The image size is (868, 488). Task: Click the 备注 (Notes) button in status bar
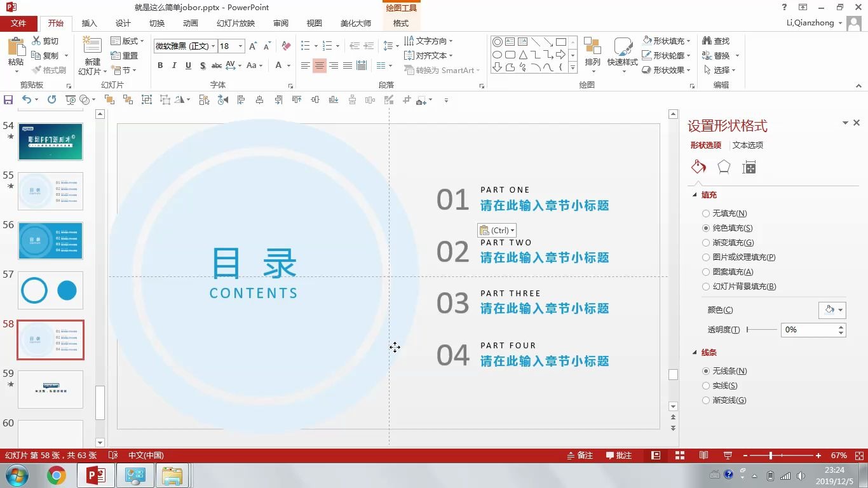(580, 456)
